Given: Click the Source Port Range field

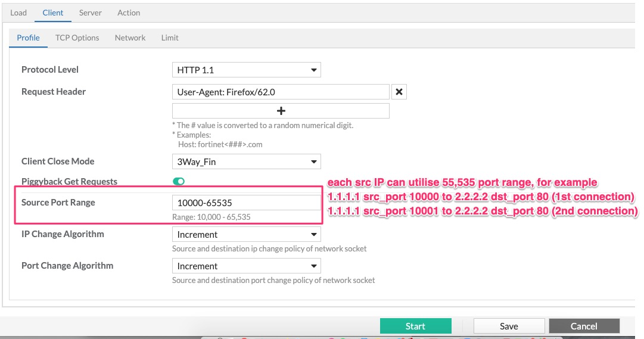Looking at the screenshot, I should pos(247,203).
